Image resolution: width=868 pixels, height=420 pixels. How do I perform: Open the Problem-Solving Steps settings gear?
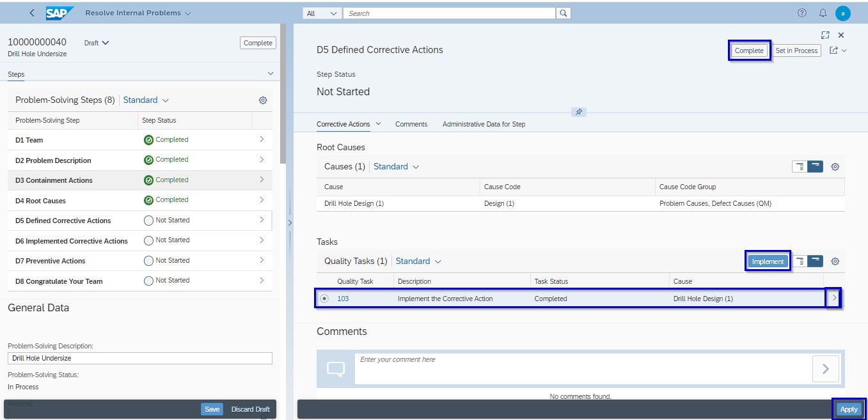(263, 100)
